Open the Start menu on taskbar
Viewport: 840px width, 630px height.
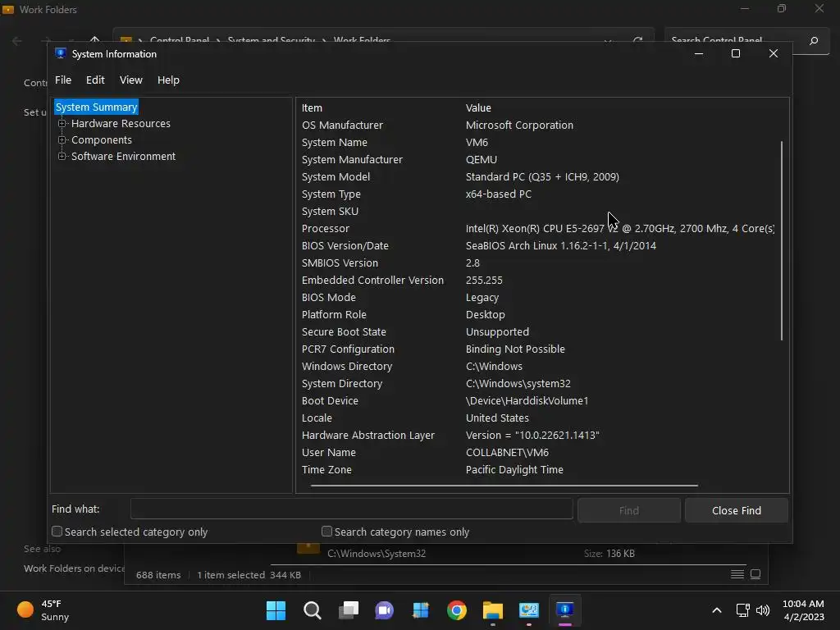pos(276,610)
